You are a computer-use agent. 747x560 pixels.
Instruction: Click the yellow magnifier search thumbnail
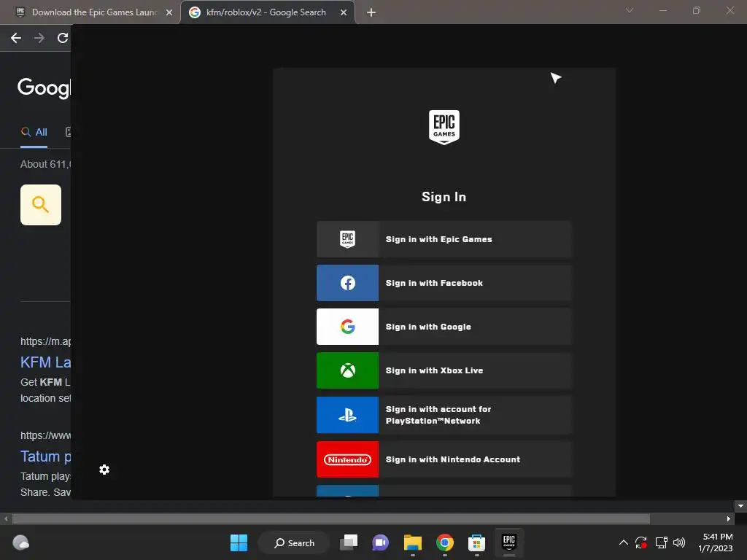41,205
